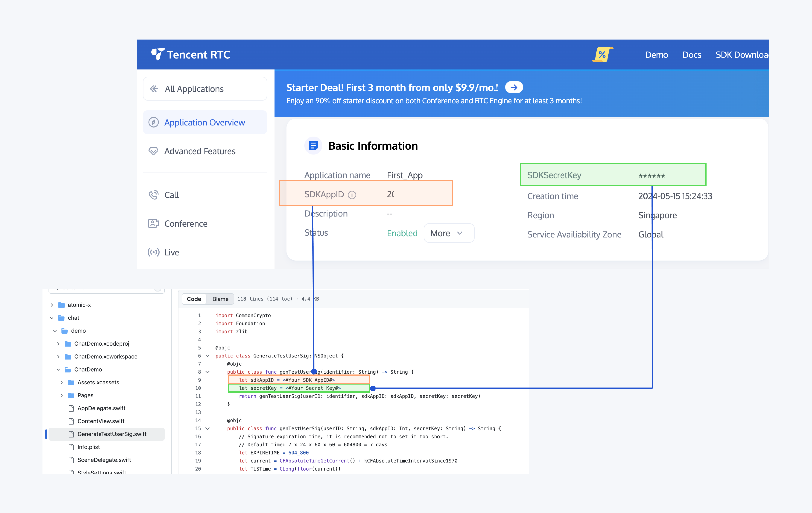Expand the Pages folder

click(61, 395)
